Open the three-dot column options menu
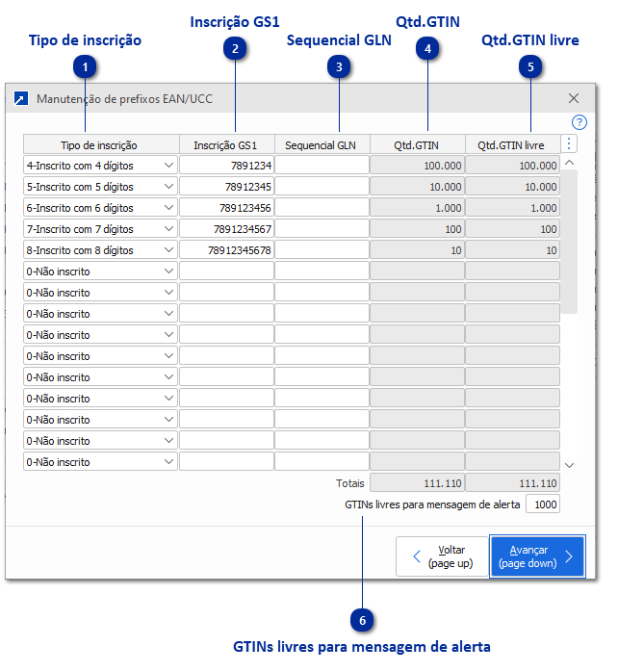618x672 pixels. (x=569, y=143)
